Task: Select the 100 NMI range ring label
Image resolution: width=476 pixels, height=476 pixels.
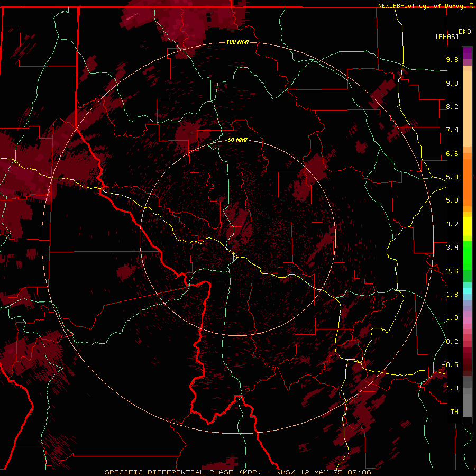Action: pos(237,42)
